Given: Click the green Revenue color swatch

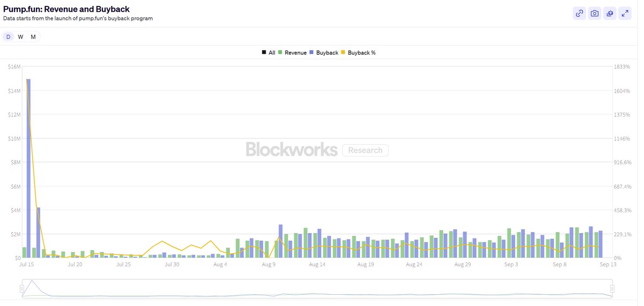Looking at the screenshot, I should (x=280, y=53).
